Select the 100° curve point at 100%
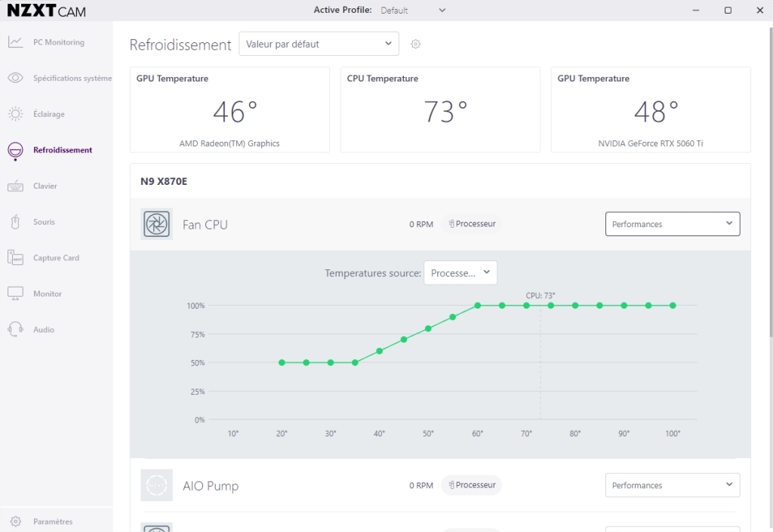The width and height of the screenshot is (773, 532). [673, 306]
